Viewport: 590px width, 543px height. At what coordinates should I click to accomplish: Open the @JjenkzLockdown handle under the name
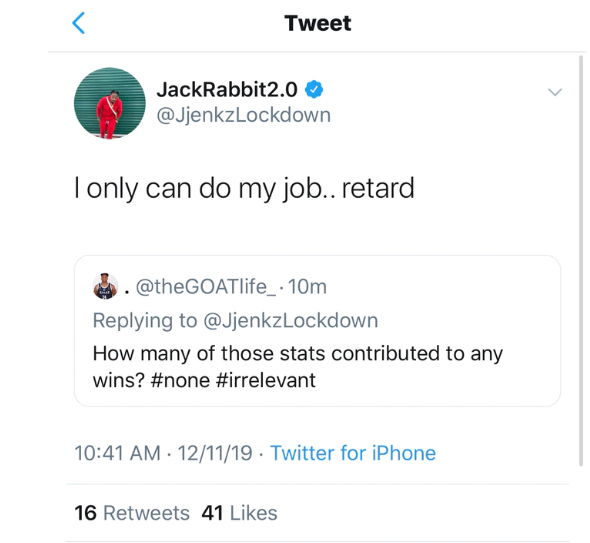pyautogui.click(x=243, y=115)
